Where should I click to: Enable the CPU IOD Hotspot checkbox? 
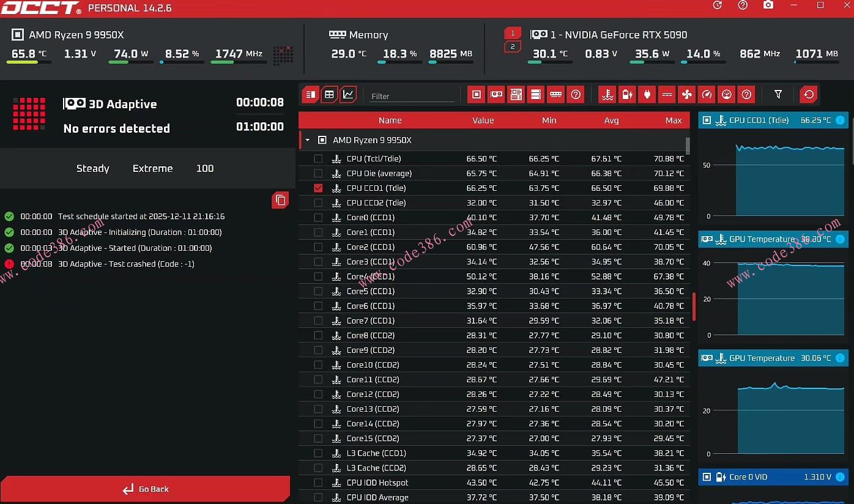coord(318,483)
